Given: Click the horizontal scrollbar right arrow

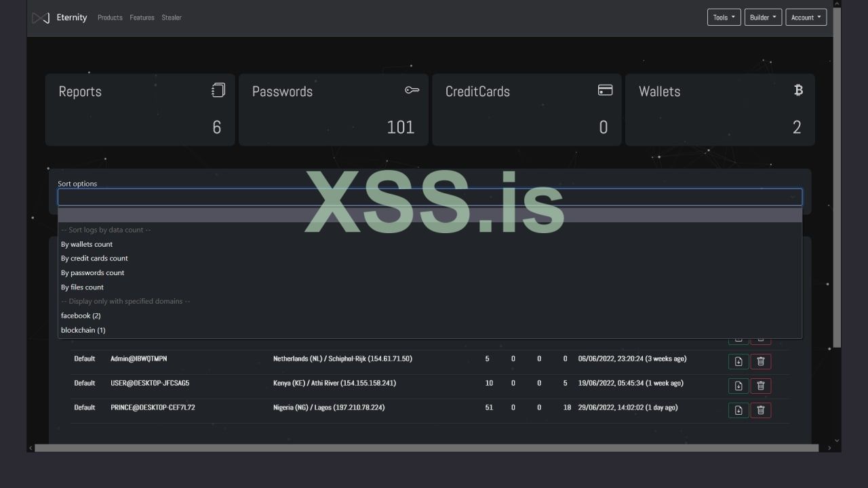Looking at the screenshot, I should (829, 448).
